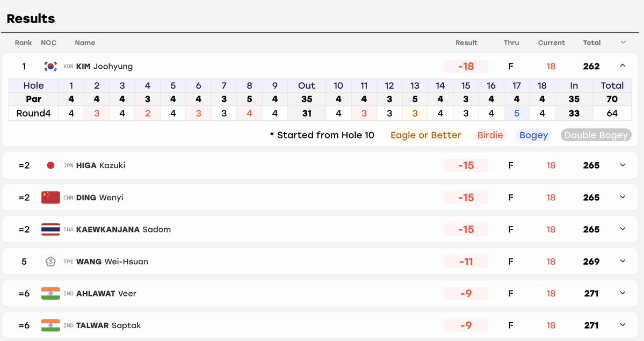Screen dimensions: 644x341
Task: Open player AHLAWAT Veer
Action: pyautogui.click(x=106, y=293)
